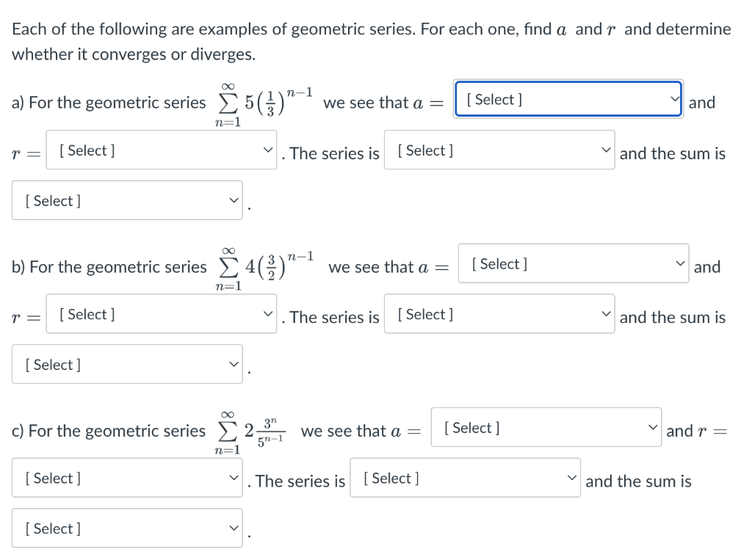
Task: Click chevron arrow of part a) sum selector
Action: (x=234, y=200)
